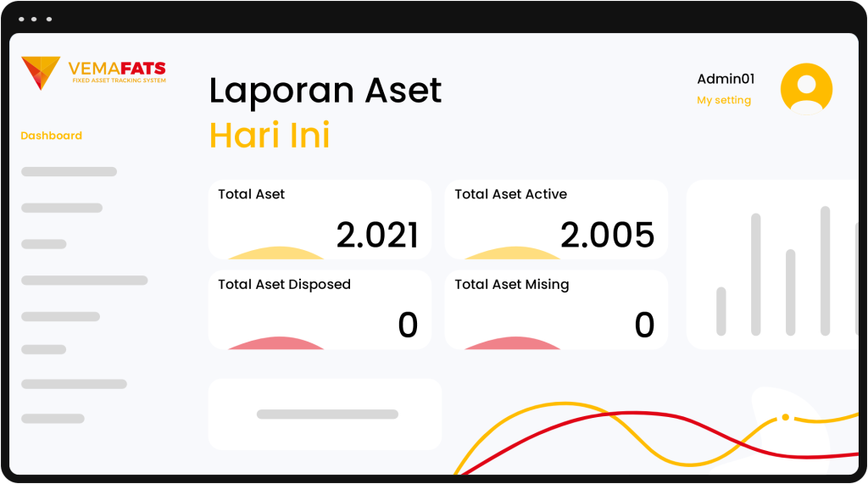Click the yellow dot marker on the line chart
The image size is (868, 484).
[785, 418]
